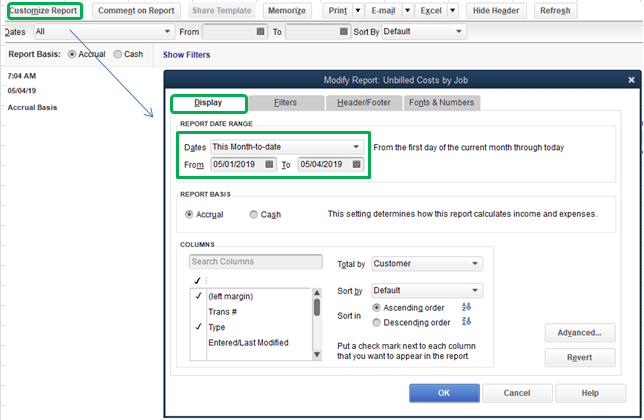644x420 pixels.
Task: Switch to the Fonts & Numbers tab
Action: [x=442, y=103]
